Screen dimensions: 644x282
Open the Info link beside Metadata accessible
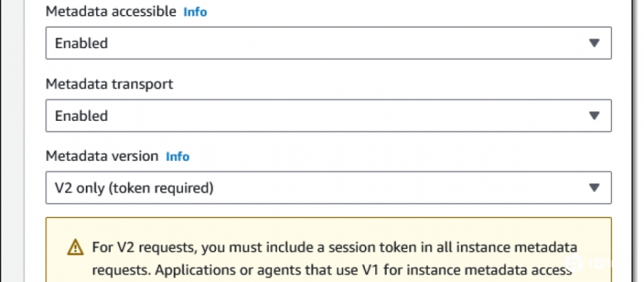195,12
